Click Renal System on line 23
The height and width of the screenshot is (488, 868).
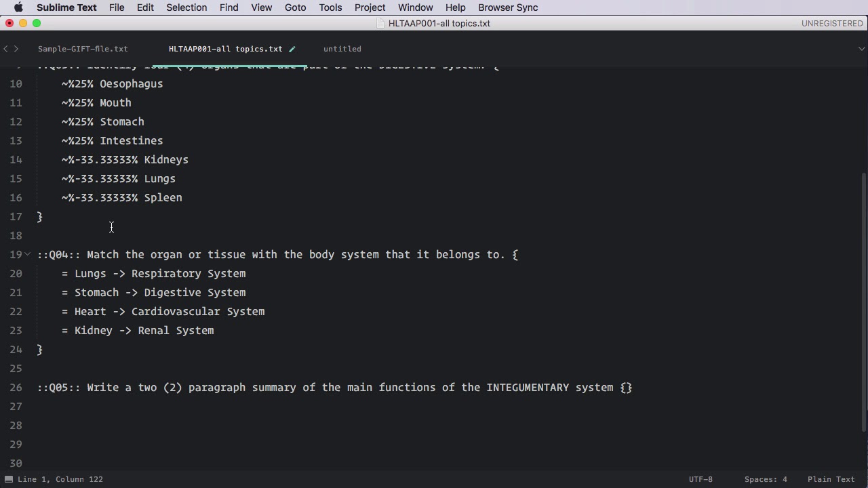[176, 331]
